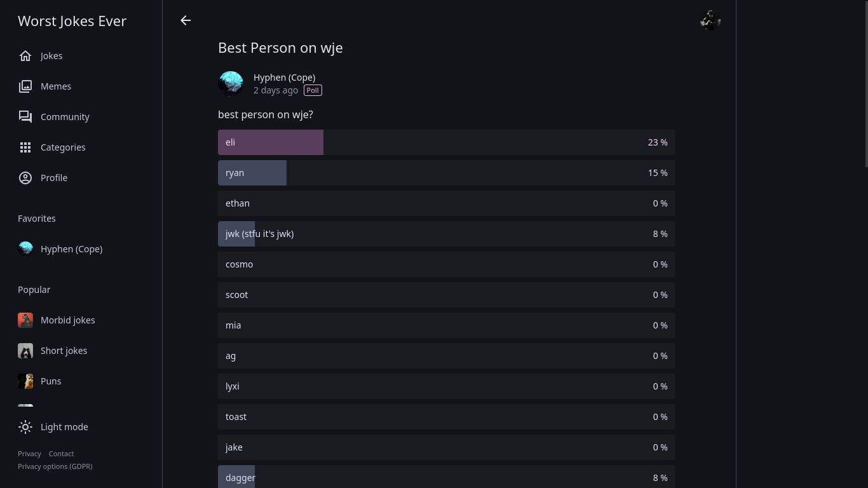Open the Community chat icon
The width and height of the screenshot is (868, 488).
click(25, 117)
